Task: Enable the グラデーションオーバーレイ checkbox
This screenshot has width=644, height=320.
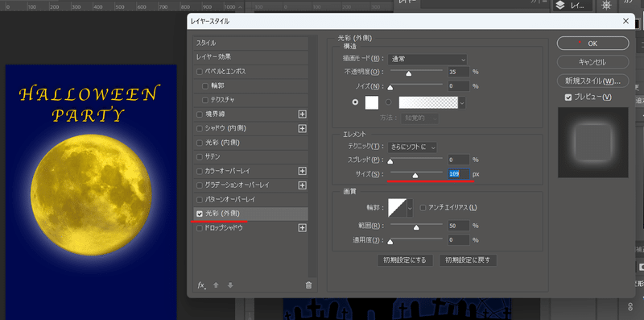Action: (200, 185)
